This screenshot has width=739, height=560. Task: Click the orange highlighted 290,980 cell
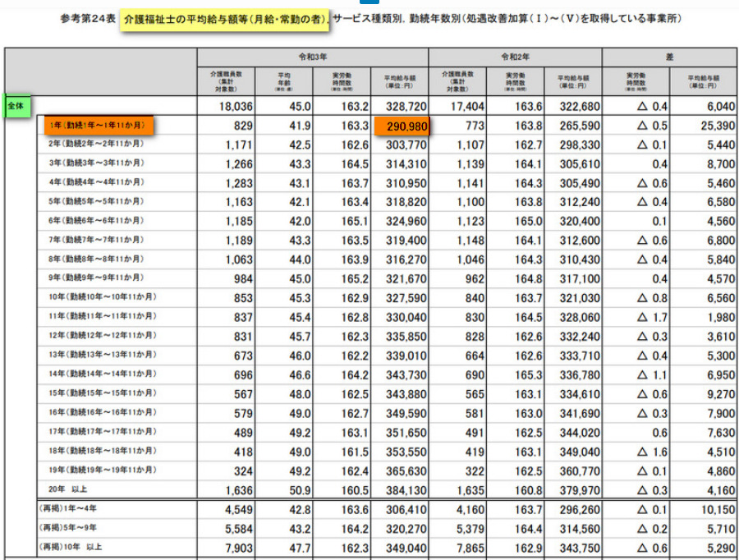pos(402,126)
